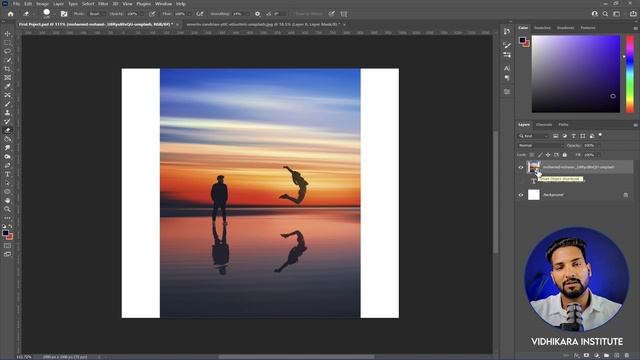Open the Filter menu
Image resolution: width=640 pixels, height=360 pixels.
pyautogui.click(x=103, y=4)
